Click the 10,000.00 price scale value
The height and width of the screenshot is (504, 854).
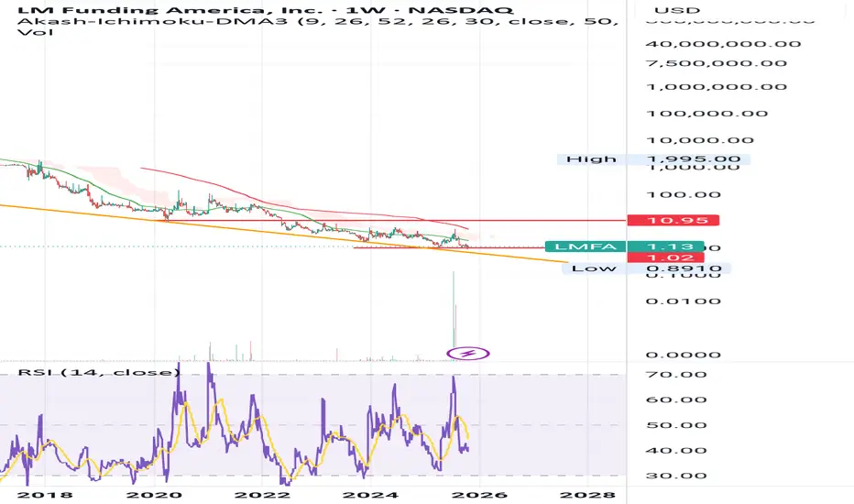click(700, 140)
